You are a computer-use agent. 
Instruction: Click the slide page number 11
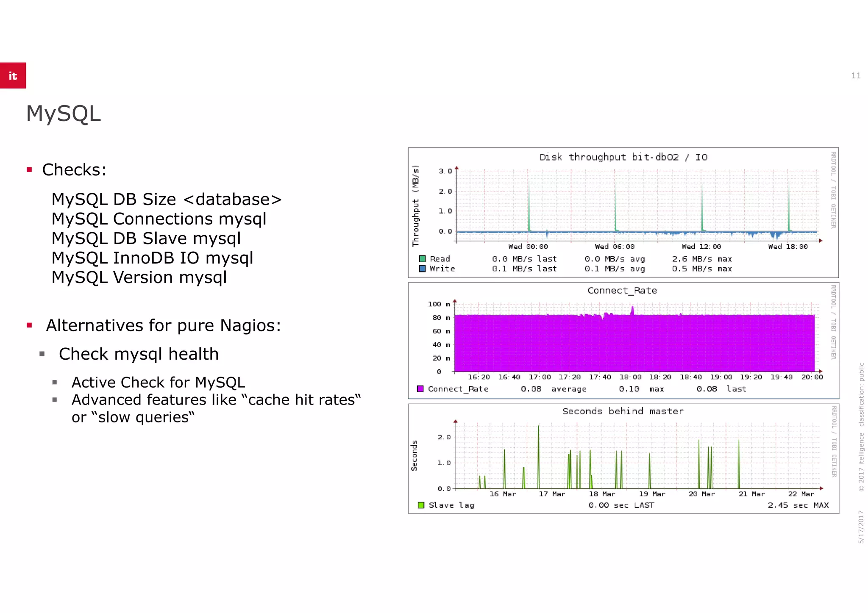point(856,75)
